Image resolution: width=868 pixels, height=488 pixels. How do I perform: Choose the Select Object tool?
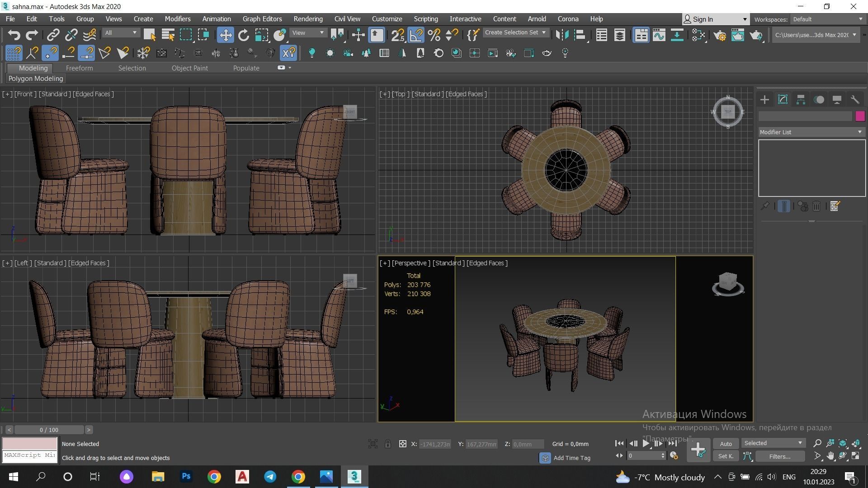tap(149, 35)
